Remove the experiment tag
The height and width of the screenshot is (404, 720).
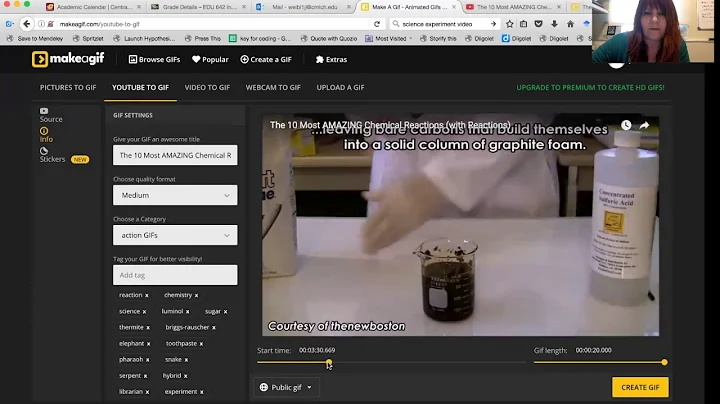pyautogui.click(x=202, y=392)
